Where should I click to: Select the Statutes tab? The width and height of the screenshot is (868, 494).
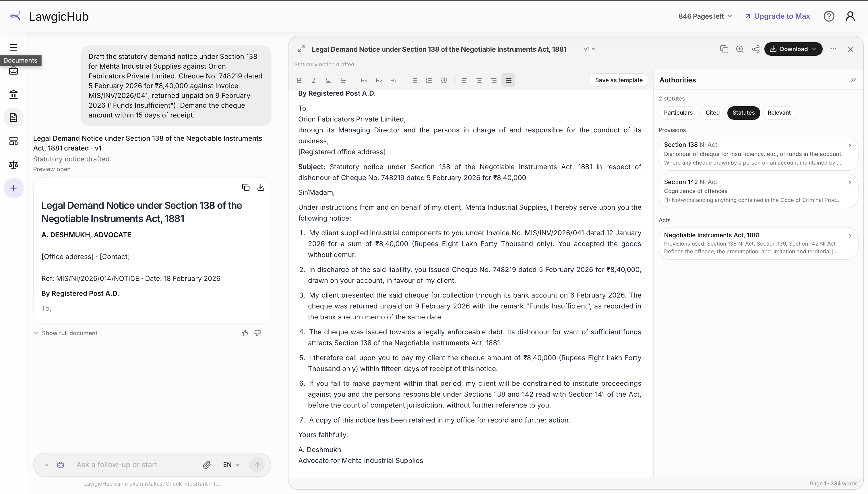tap(743, 113)
